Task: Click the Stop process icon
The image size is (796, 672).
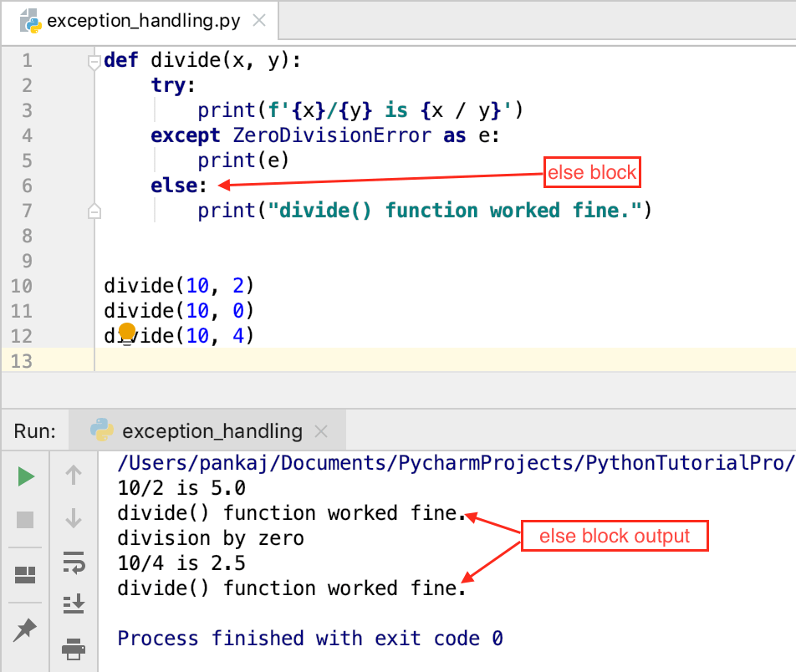Action: point(24,519)
